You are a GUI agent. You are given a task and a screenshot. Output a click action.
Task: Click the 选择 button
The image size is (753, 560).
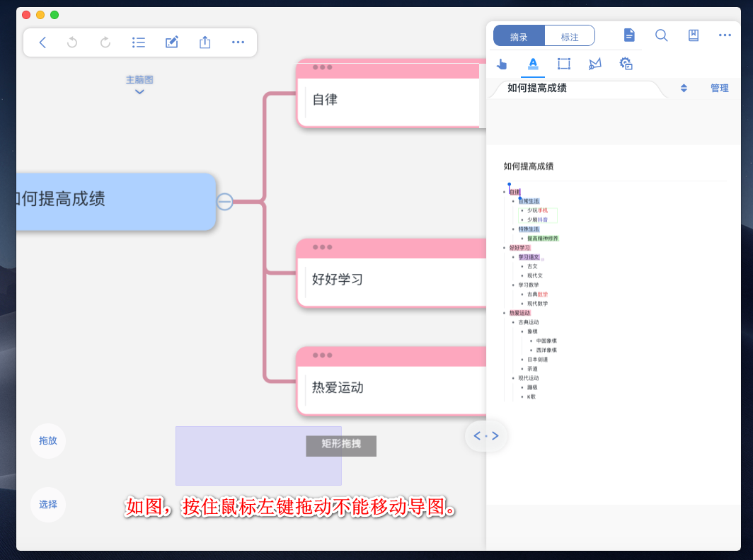point(48,505)
